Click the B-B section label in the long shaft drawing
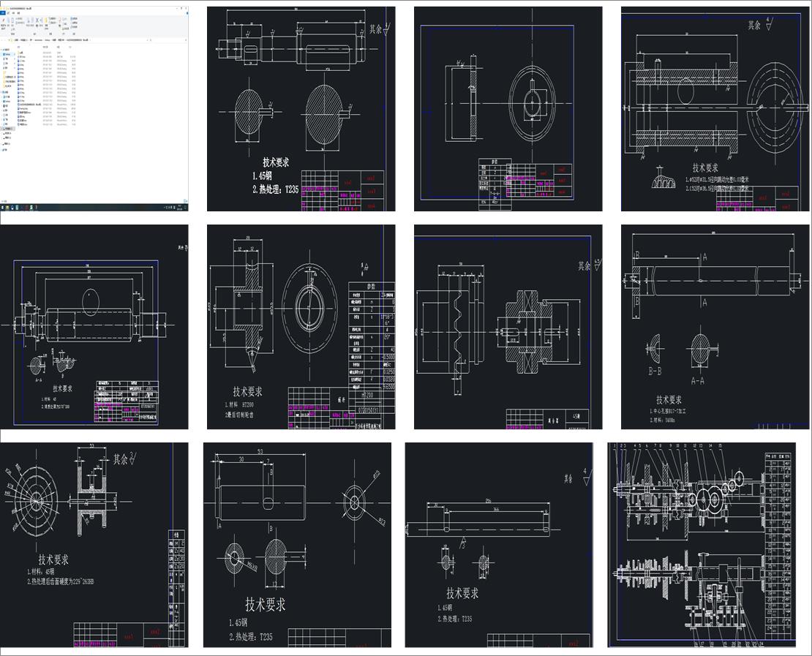The width and height of the screenshot is (812, 656). pyautogui.click(x=655, y=372)
